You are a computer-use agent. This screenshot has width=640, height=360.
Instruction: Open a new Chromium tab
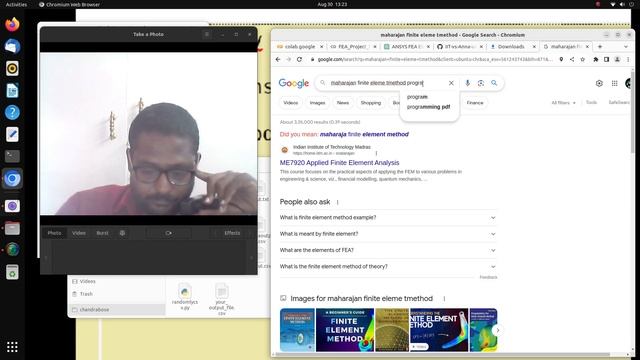click(600, 47)
